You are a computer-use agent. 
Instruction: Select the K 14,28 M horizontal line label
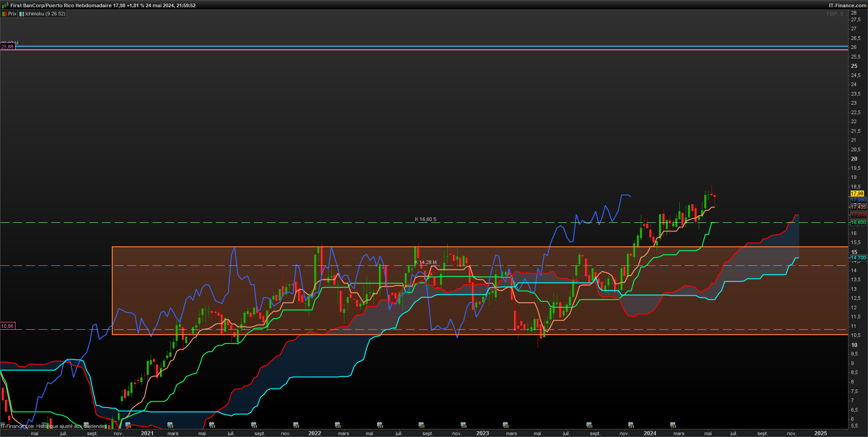426,262
